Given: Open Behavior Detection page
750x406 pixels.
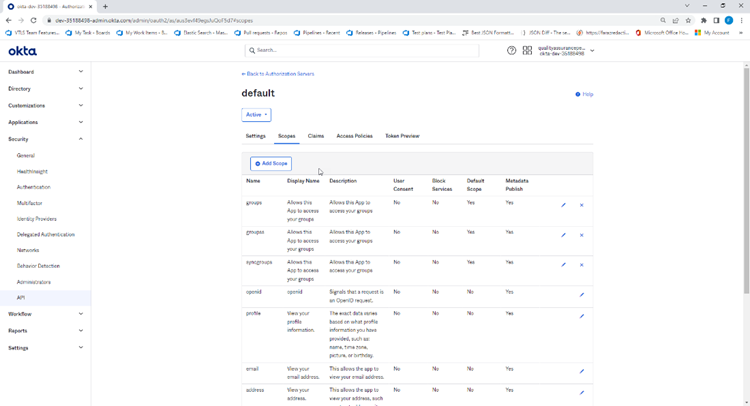Looking at the screenshot, I should click(38, 266).
